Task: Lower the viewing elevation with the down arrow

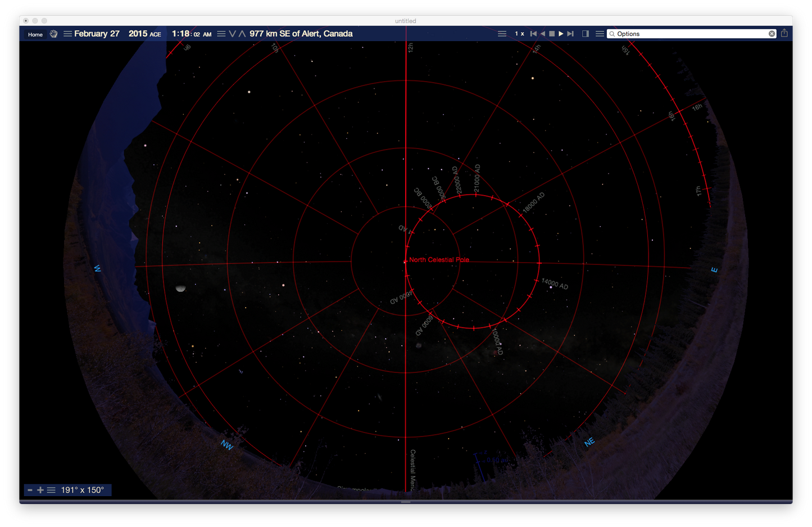Action: [232, 34]
